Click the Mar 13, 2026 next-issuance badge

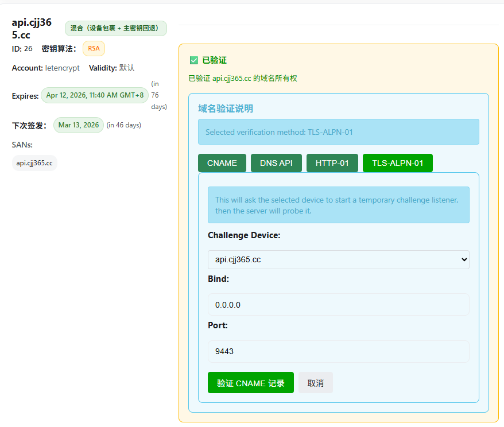[79, 125]
